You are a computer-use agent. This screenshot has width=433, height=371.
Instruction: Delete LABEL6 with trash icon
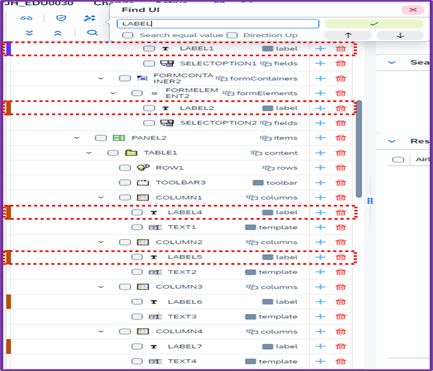[341, 302]
